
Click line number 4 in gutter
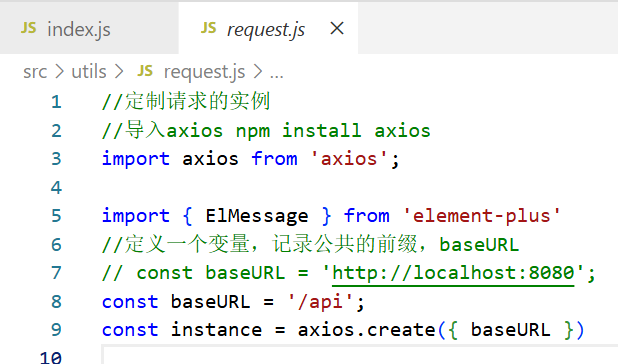(x=56, y=188)
